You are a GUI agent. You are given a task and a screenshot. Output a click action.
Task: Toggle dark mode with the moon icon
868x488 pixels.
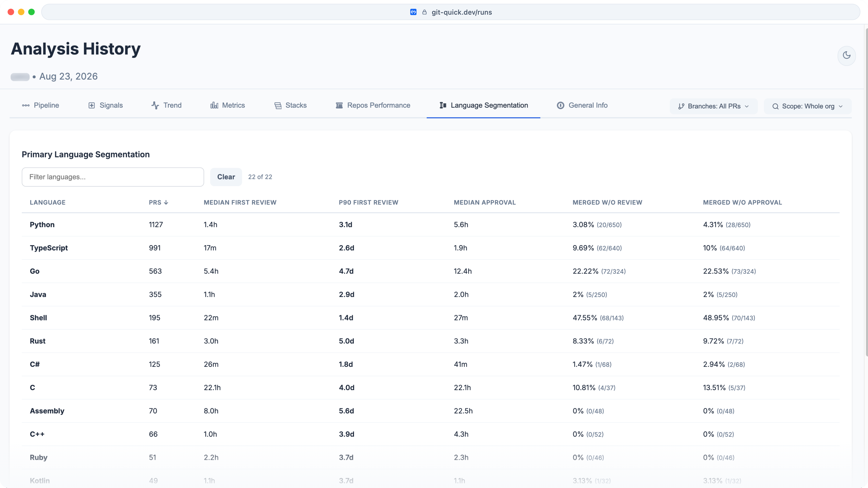[x=846, y=55]
